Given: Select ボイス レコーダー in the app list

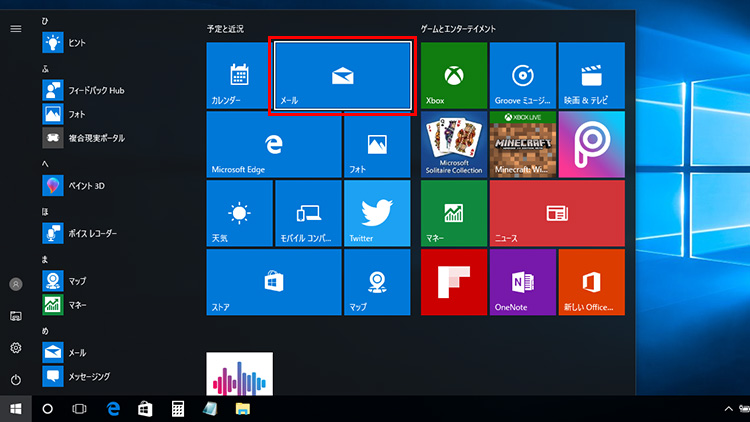Looking at the screenshot, I should [x=92, y=233].
